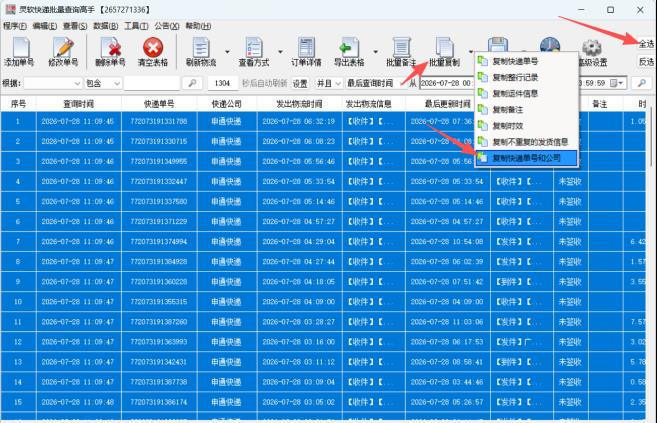Click the filter keyword text box
The height and width of the screenshot is (423, 657).
click(x=152, y=83)
